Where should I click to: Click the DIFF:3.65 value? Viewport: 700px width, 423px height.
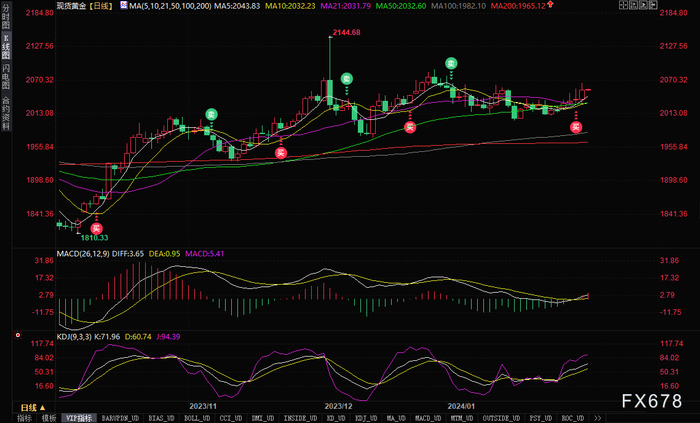pyautogui.click(x=128, y=253)
